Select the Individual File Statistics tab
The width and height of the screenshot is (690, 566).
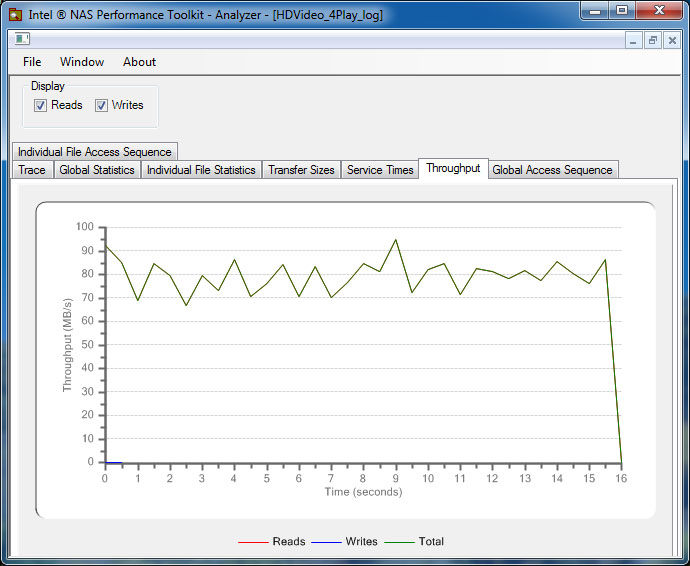pyautogui.click(x=201, y=170)
